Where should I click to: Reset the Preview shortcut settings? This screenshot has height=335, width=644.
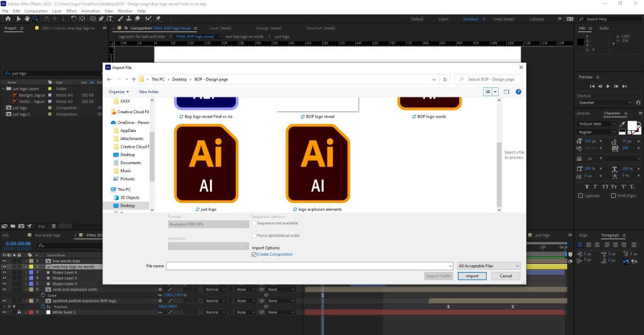(x=638, y=102)
